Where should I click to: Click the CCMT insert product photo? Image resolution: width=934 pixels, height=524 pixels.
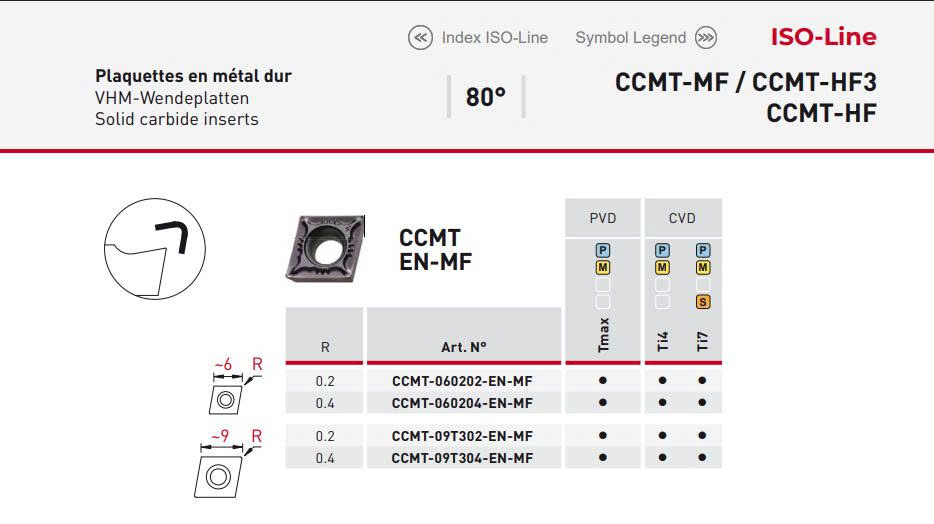point(326,250)
